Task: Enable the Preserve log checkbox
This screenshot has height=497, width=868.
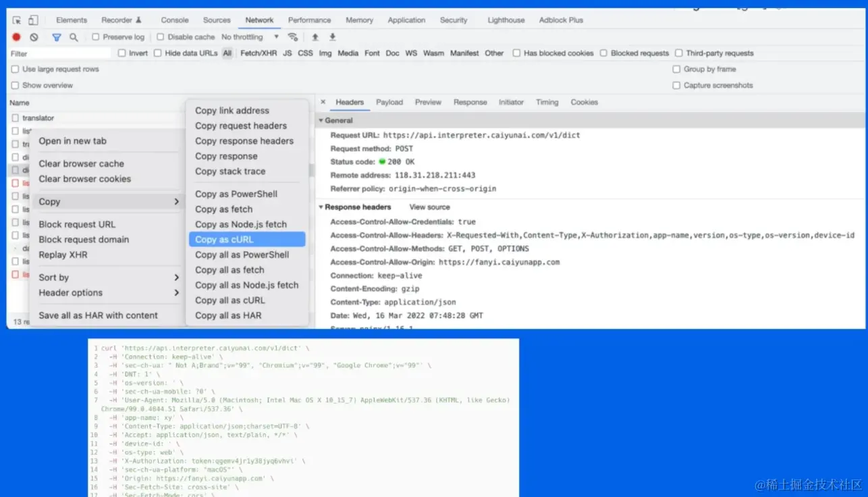Action: coord(96,37)
